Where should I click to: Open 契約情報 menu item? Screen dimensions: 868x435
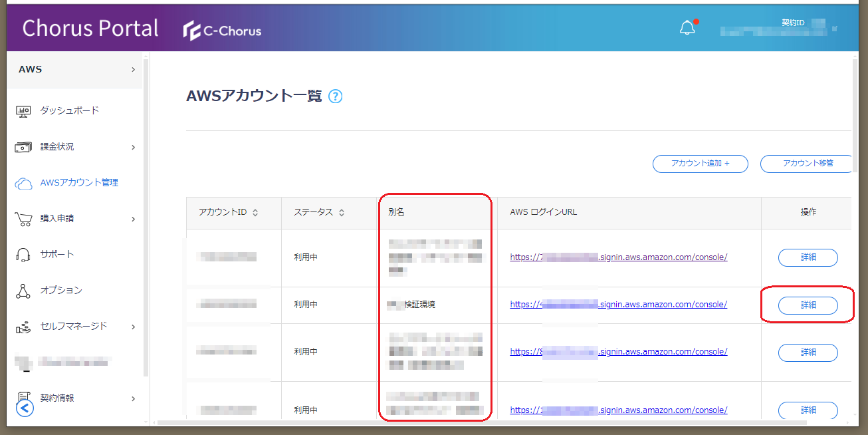pyautogui.click(x=57, y=398)
